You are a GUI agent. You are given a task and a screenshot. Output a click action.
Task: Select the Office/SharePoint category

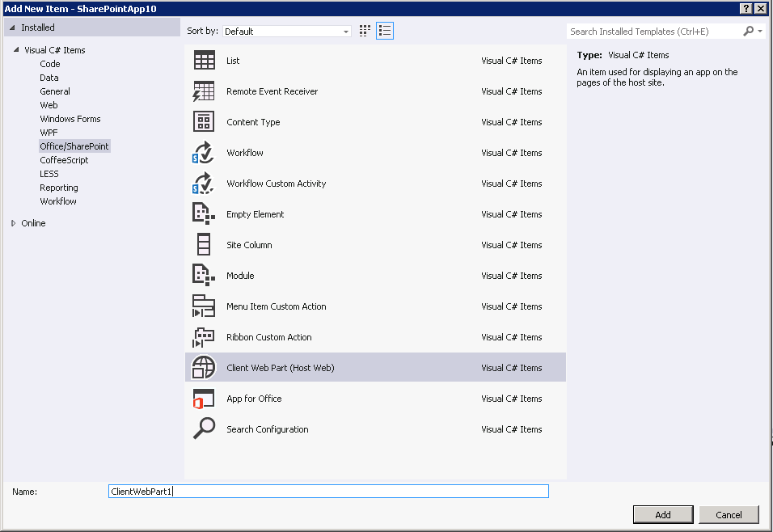(74, 146)
